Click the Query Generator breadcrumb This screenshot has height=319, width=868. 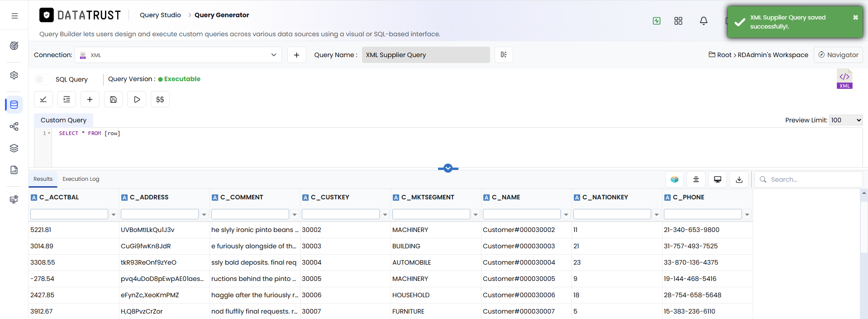[x=222, y=15]
